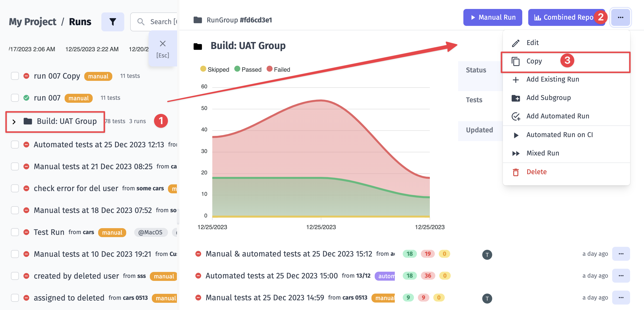
Task: Select checkbox for Manual tests at 21 Dec 08:25
Action: [15, 166]
